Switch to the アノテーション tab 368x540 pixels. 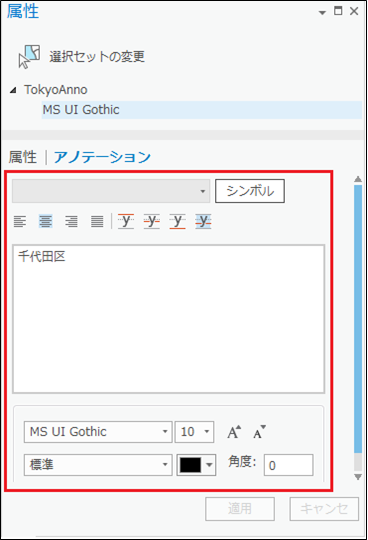102,157
